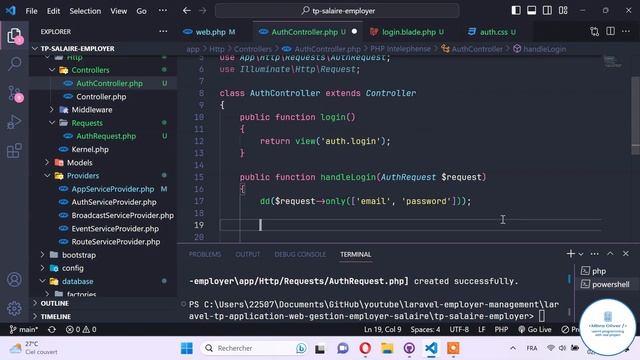
Task: Open the Customize Layout icon
Action: (563, 11)
